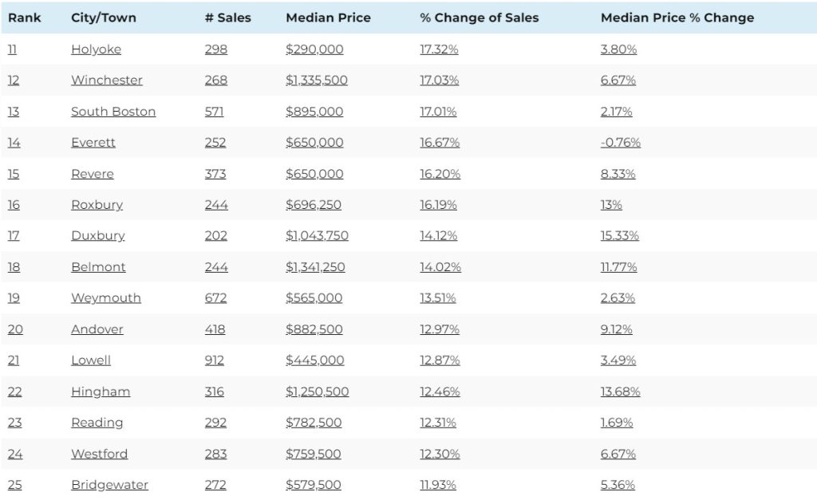Click rank 11 link

click(x=13, y=49)
